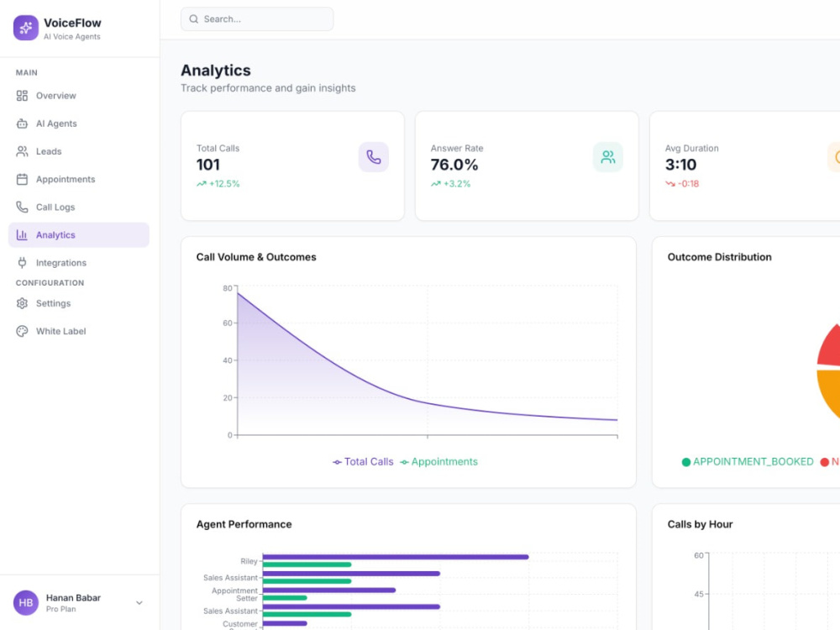The width and height of the screenshot is (840, 630).
Task: Click the Calls by Hour heading
Action: [x=700, y=524]
